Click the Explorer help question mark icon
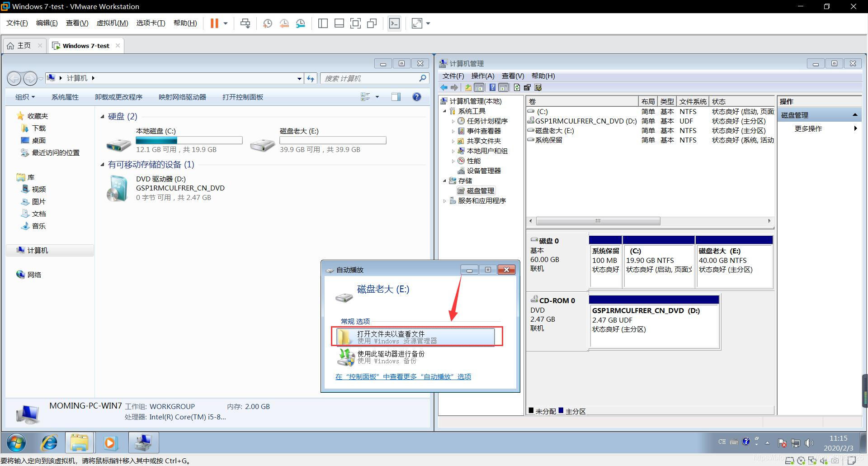 coord(417,97)
